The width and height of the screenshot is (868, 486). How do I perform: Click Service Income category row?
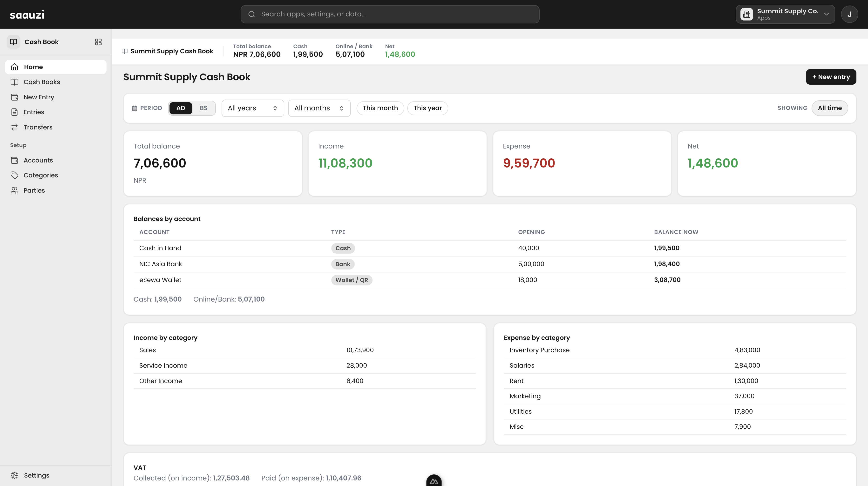(305, 366)
